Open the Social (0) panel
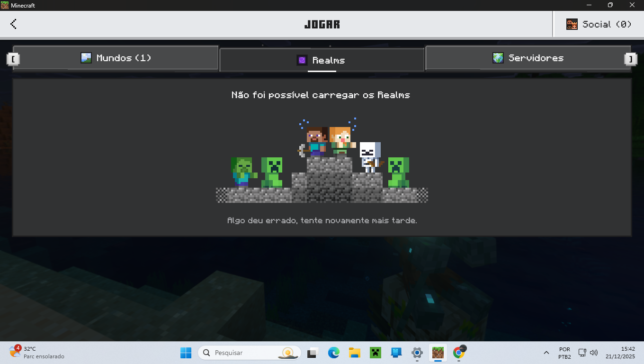This screenshot has width=644, height=364. point(599,24)
